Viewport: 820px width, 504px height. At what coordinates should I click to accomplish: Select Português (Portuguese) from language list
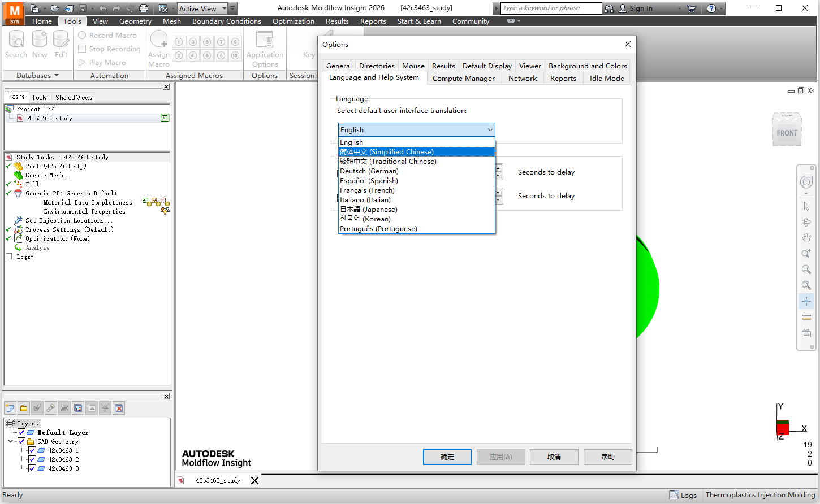click(417, 229)
